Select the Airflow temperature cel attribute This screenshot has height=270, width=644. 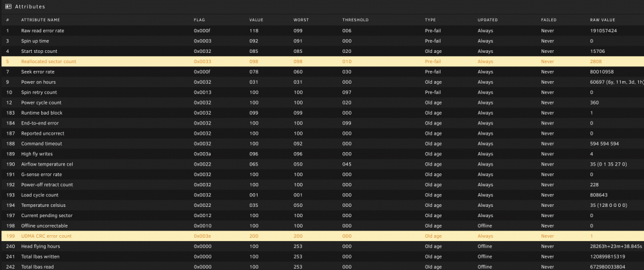[x=47, y=164]
